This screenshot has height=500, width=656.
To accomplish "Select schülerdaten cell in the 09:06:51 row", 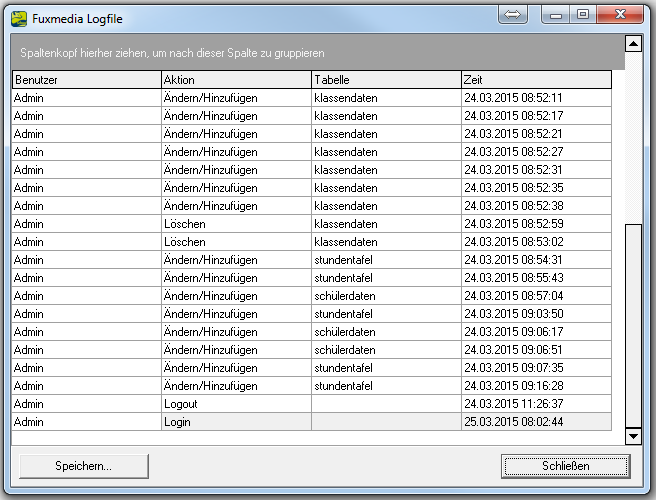I will [387, 349].
